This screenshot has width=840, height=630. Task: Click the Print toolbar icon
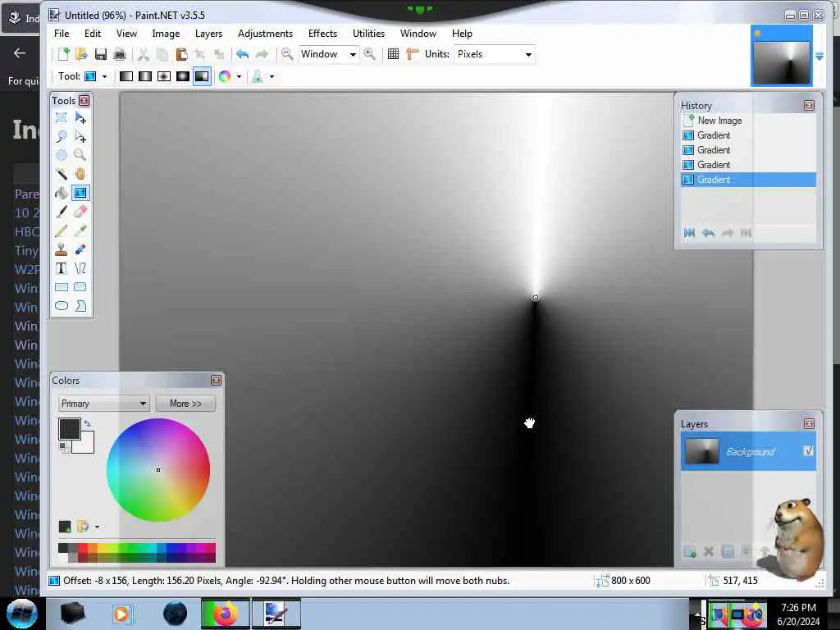click(x=120, y=53)
